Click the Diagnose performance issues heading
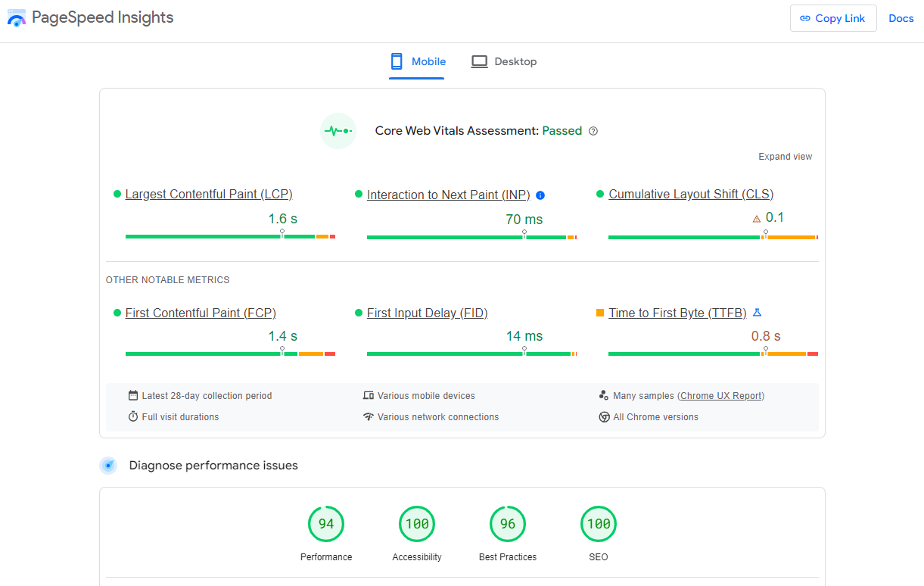The height and width of the screenshot is (586, 924). tap(213, 466)
